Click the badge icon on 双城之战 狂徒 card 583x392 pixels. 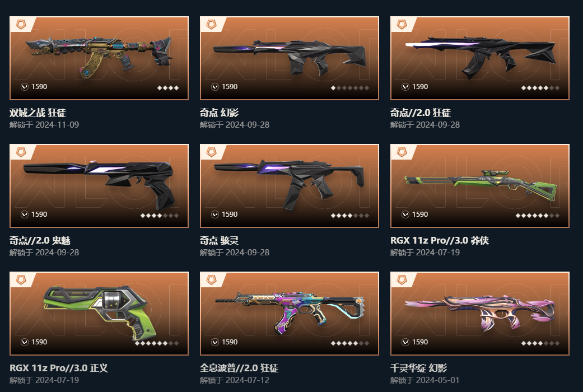[x=21, y=25]
